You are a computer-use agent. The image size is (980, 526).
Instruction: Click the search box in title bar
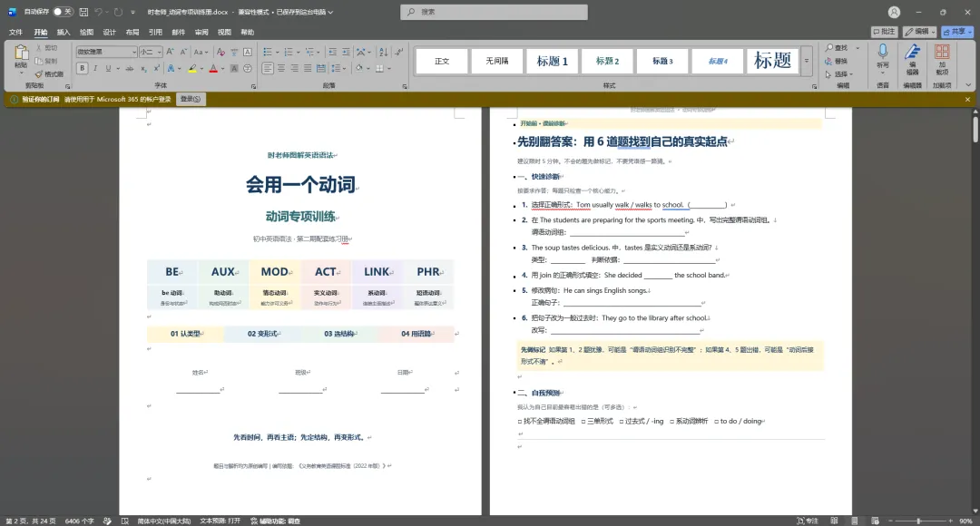(x=494, y=12)
